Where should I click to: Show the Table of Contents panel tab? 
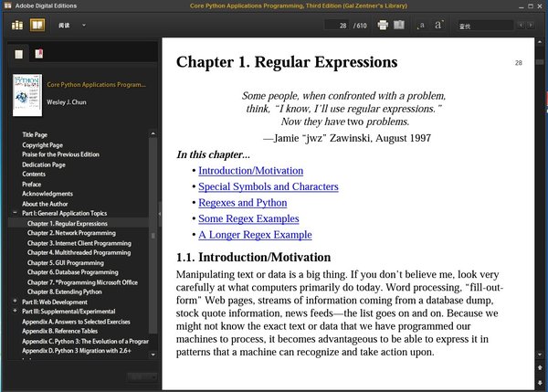(20, 55)
